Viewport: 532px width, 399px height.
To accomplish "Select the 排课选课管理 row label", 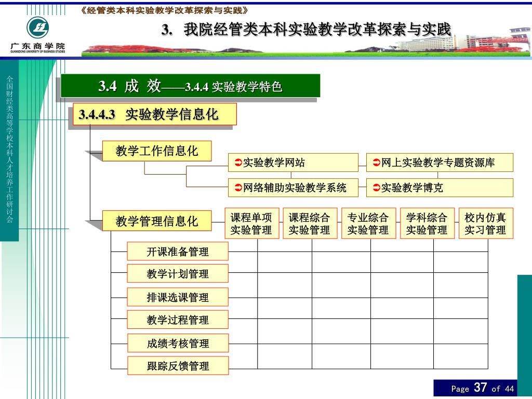I will tap(178, 297).
